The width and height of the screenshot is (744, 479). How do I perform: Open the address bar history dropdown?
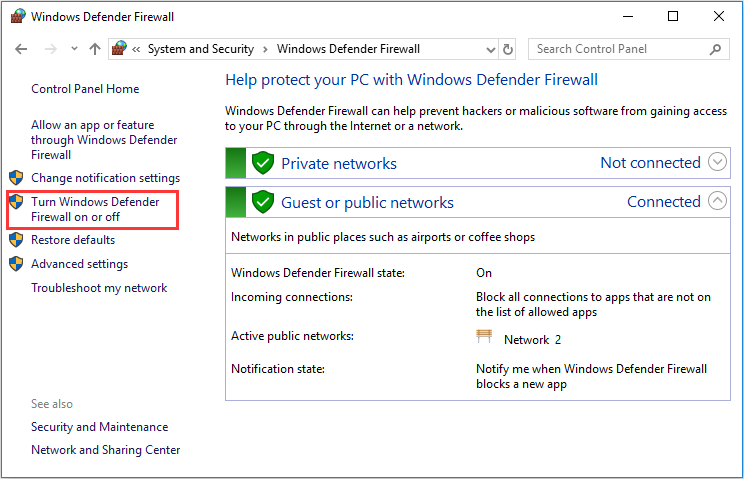point(491,49)
